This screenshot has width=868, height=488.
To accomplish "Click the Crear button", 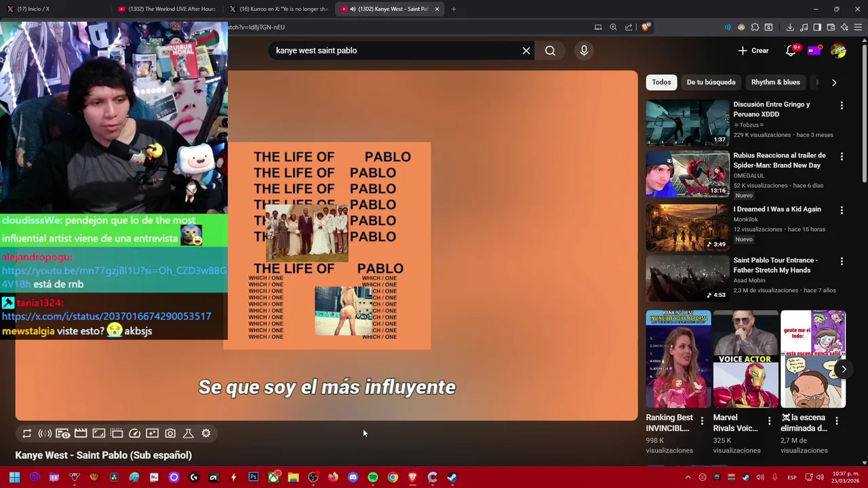I will [753, 51].
